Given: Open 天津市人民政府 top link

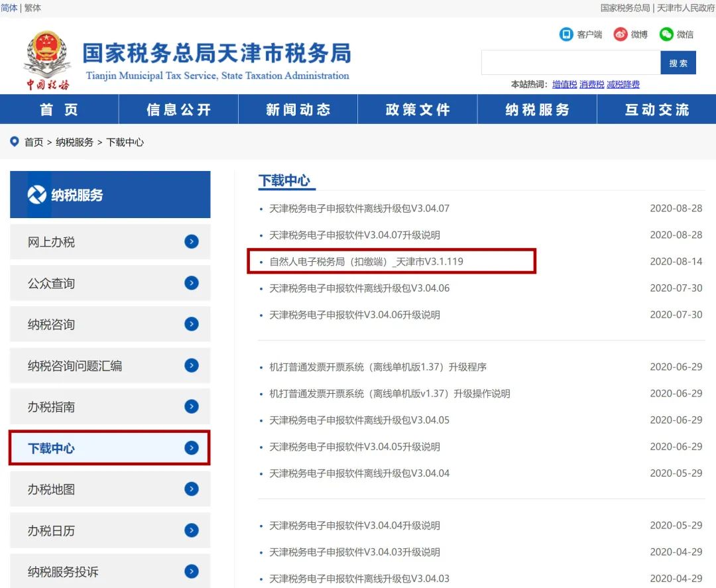Looking at the screenshot, I should point(686,8).
